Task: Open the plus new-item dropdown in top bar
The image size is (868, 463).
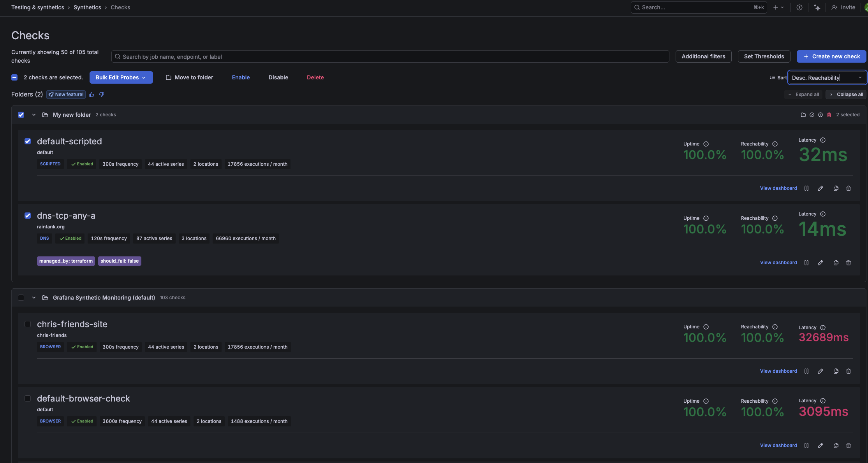Action: 779,7
